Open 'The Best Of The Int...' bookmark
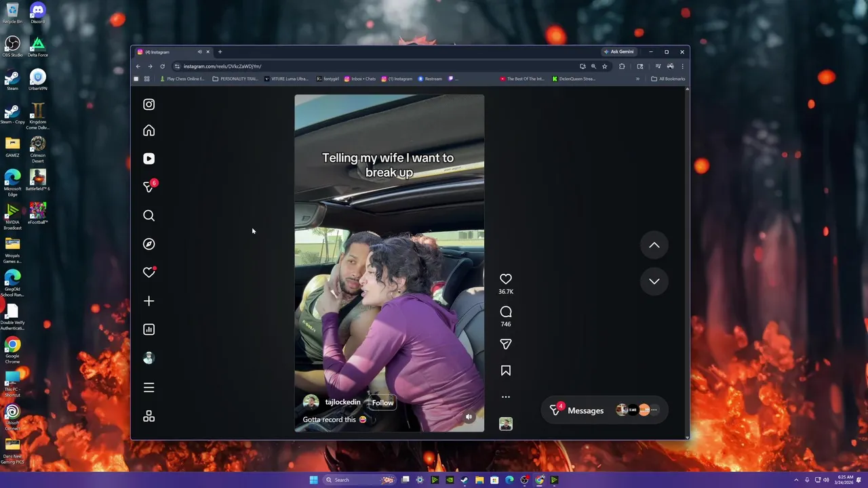This screenshot has height=488, width=868. coord(522,79)
